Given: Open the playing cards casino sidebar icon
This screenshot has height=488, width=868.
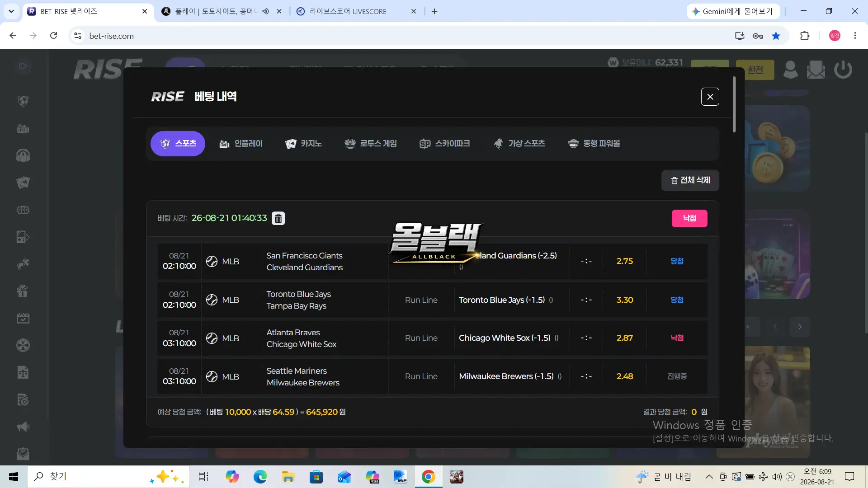Looking at the screenshot, I should [23, 183].
